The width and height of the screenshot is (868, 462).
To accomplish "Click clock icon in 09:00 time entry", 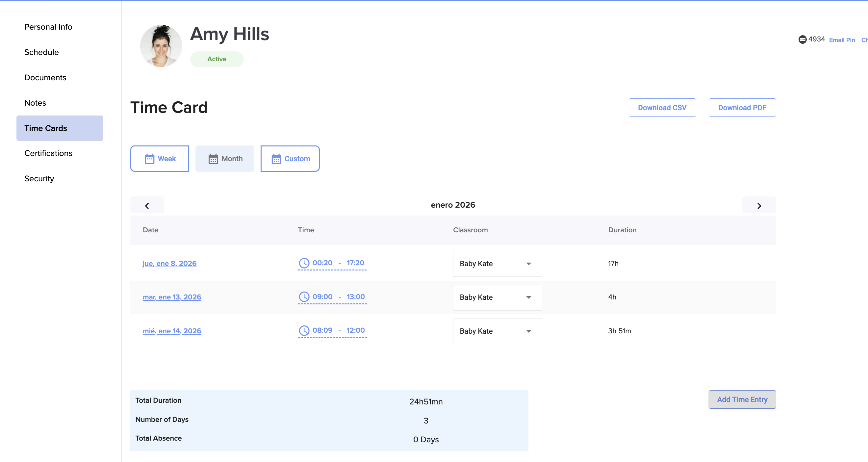I will [x=304, y=297].
